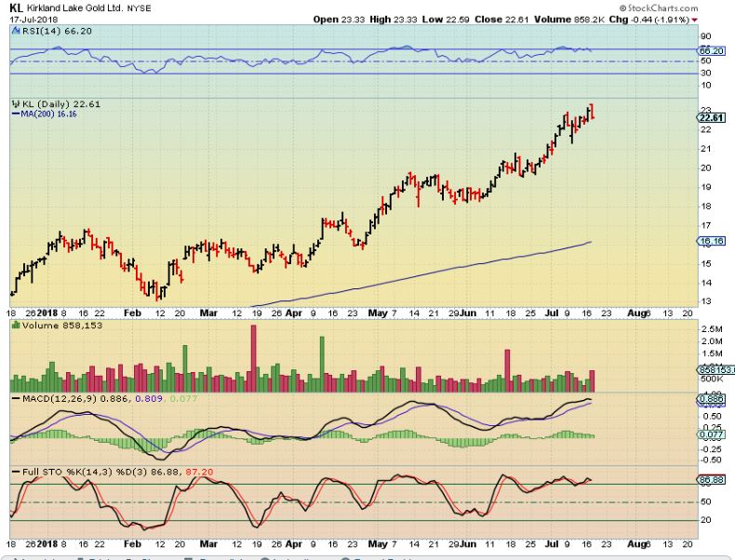Click the tall green volume bar in late February

click(185, 368)
